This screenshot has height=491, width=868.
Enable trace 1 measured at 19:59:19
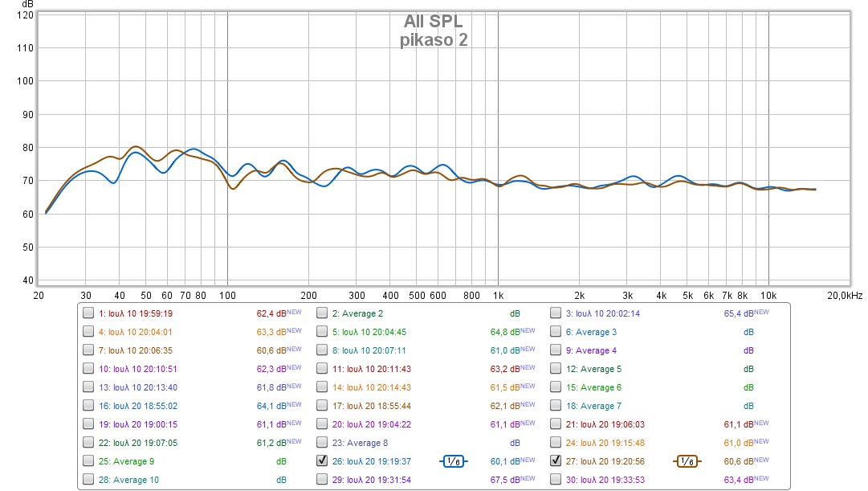(88, 313)
